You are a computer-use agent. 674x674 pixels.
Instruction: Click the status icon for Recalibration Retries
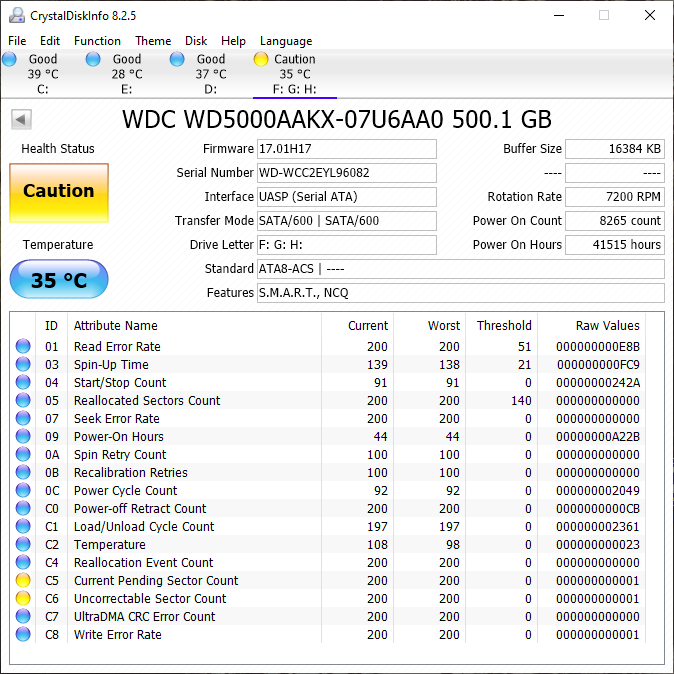pos(23,472)
